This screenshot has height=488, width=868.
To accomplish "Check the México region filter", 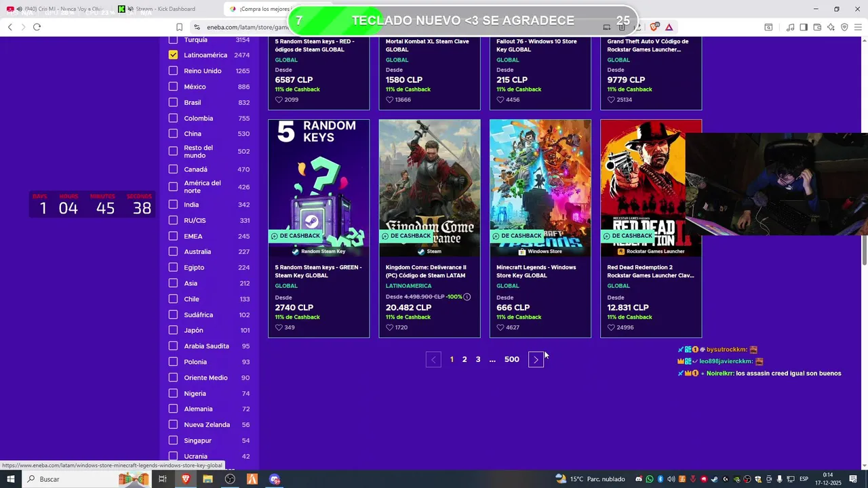I will [x=173, y=87].
